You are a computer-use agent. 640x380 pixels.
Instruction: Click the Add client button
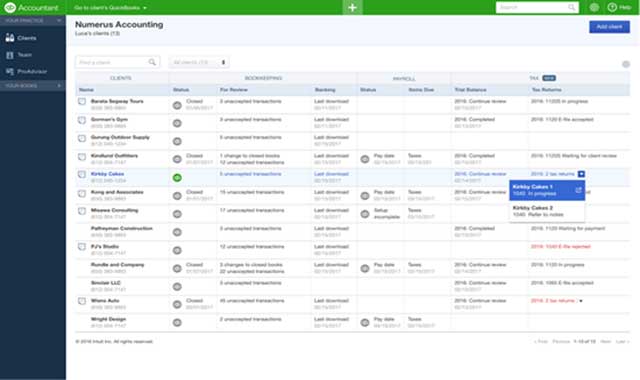pyautogui.click(x=609, y=27)
